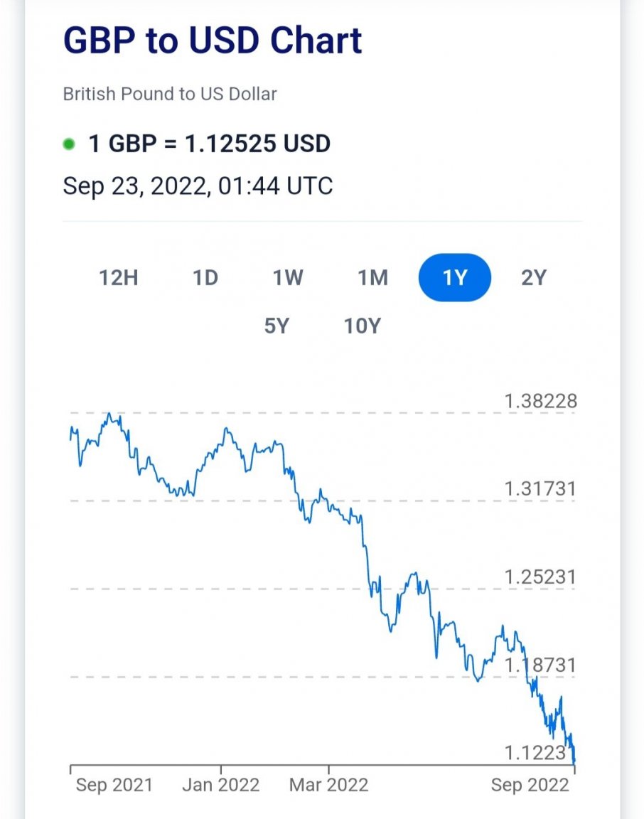Click the 1 GBP = 1.12525 USD rate
Image resolution: width=644 pixels, height=819 pixels.
point(210,144)
